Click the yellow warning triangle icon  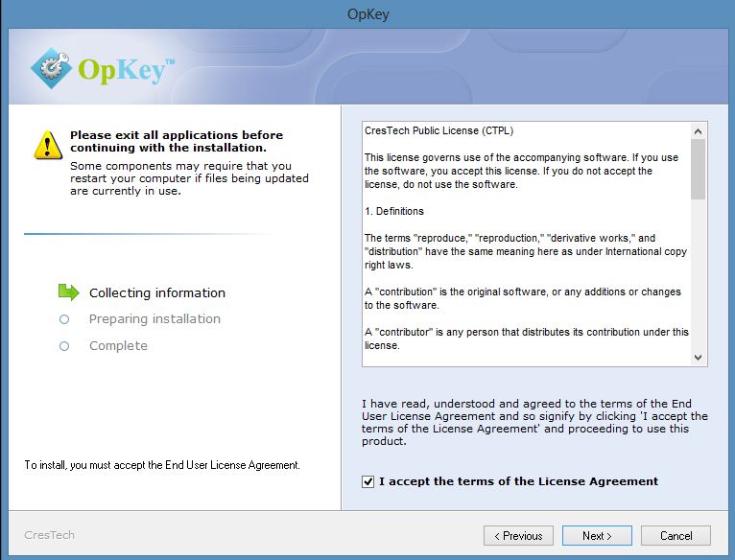tap(48, 145)
